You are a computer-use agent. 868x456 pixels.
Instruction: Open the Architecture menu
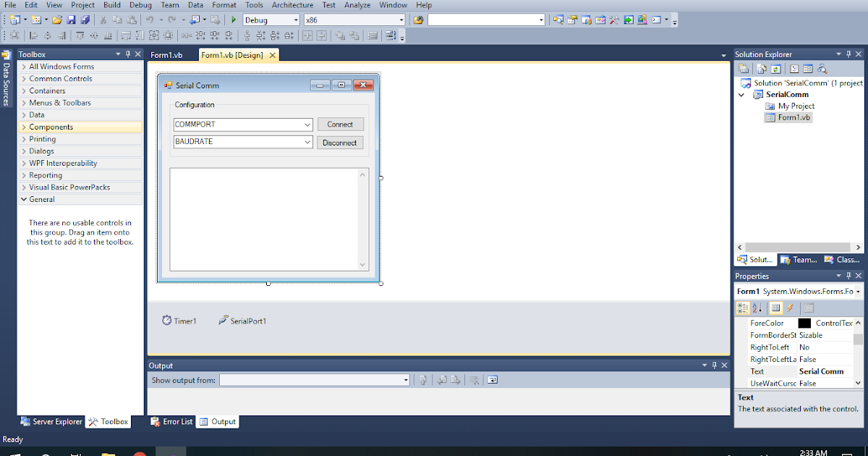292,5
